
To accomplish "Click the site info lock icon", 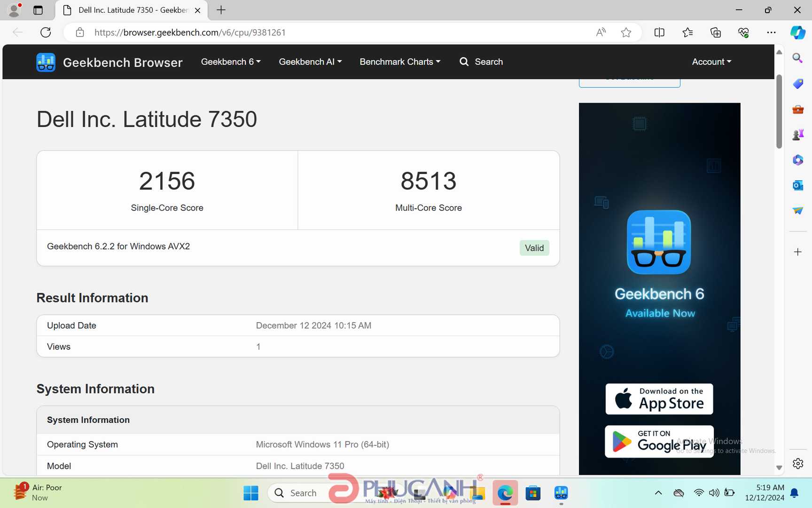I will pos(80,32).
